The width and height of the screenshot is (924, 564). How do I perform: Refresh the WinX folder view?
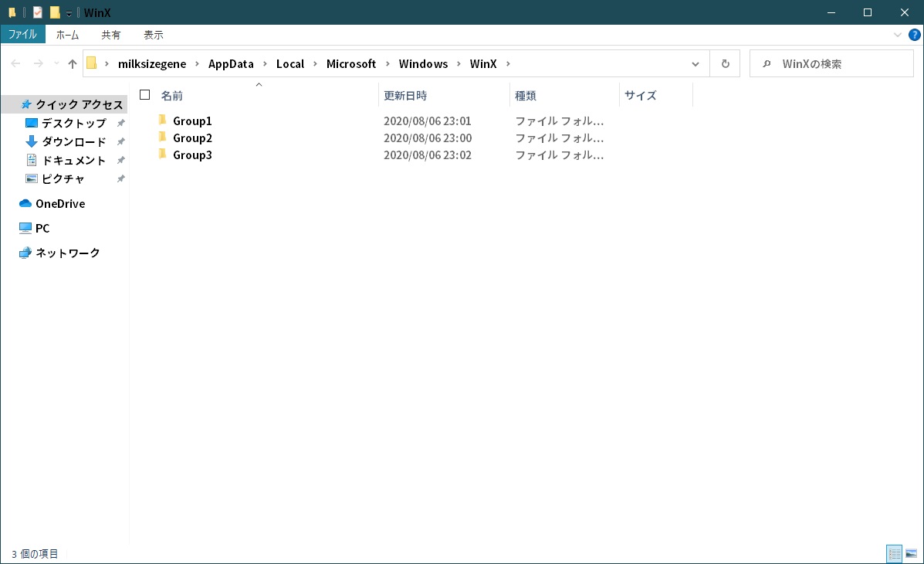(726, 63)
